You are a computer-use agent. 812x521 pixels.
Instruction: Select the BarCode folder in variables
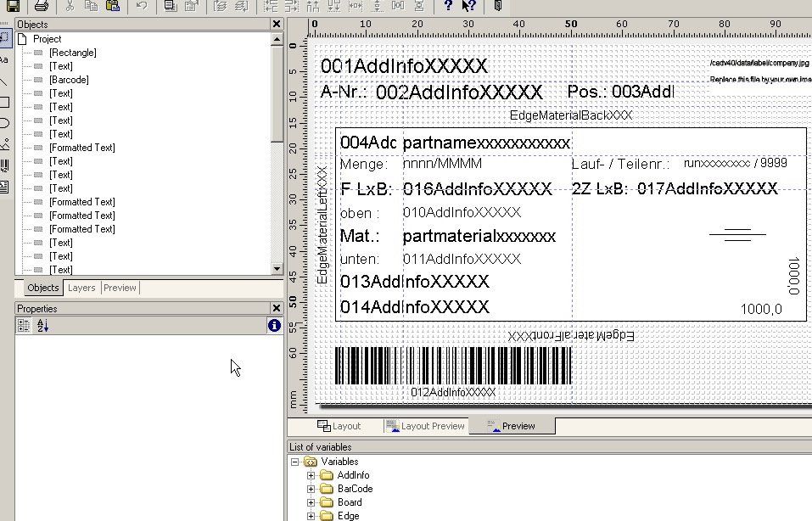click(x=355, y=489)
